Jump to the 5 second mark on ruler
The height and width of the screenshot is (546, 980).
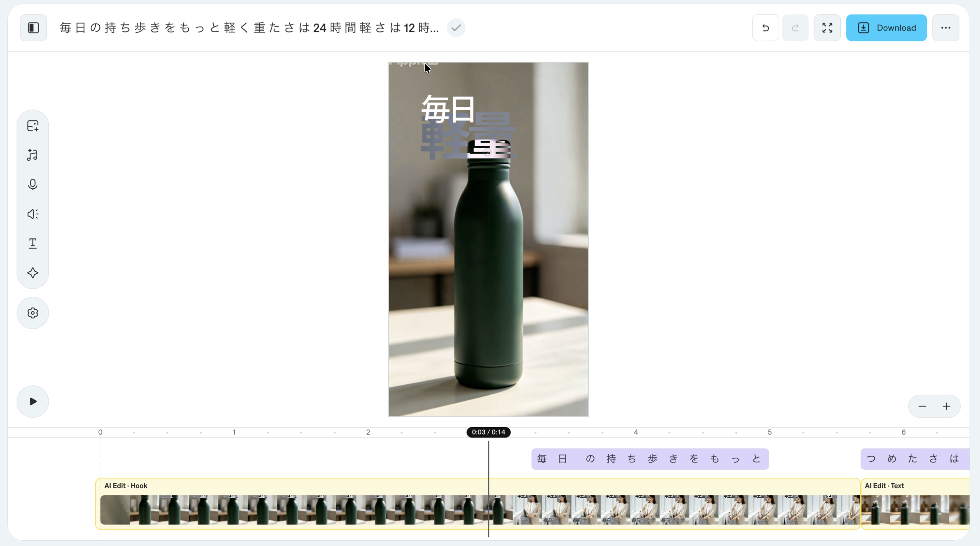(x=769, y=432)
